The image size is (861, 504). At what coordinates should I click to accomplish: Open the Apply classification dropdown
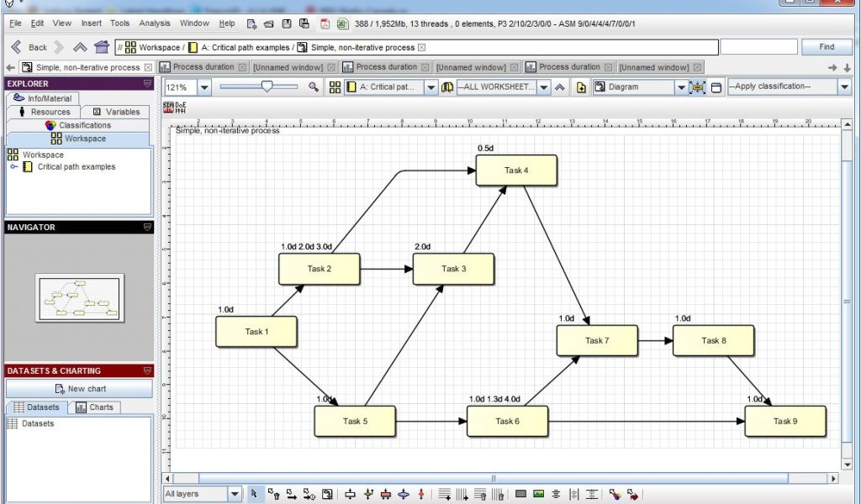point(844,87)
